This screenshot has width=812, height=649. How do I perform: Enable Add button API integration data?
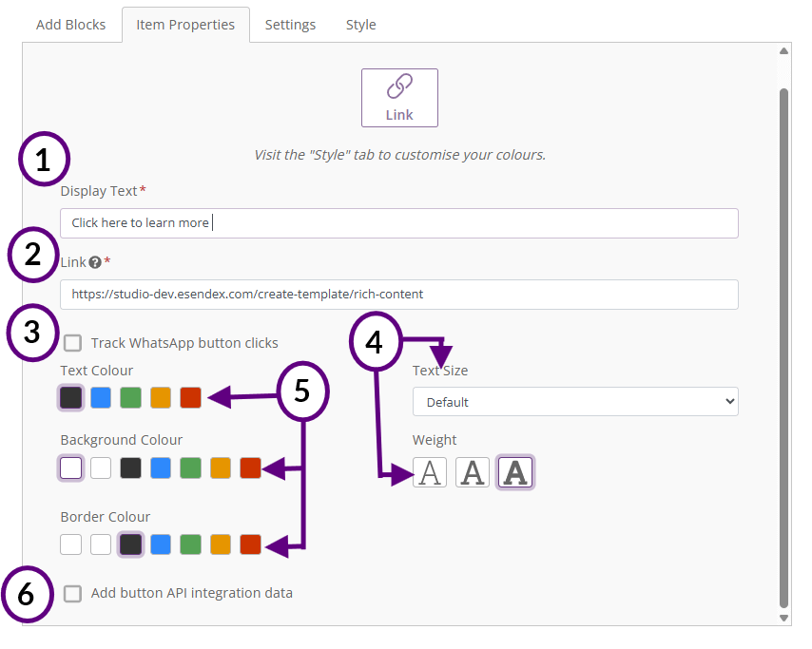click(72, 594)
